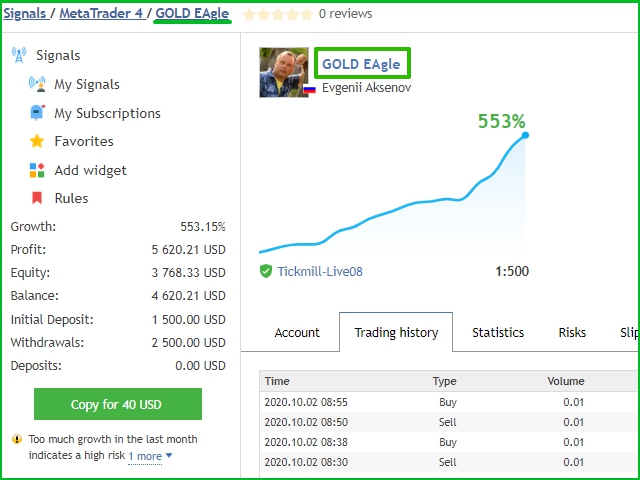Click the 553% growth label on chart
Screen dimensions: 640x480
pyautogui.click(x=502, y=121)
